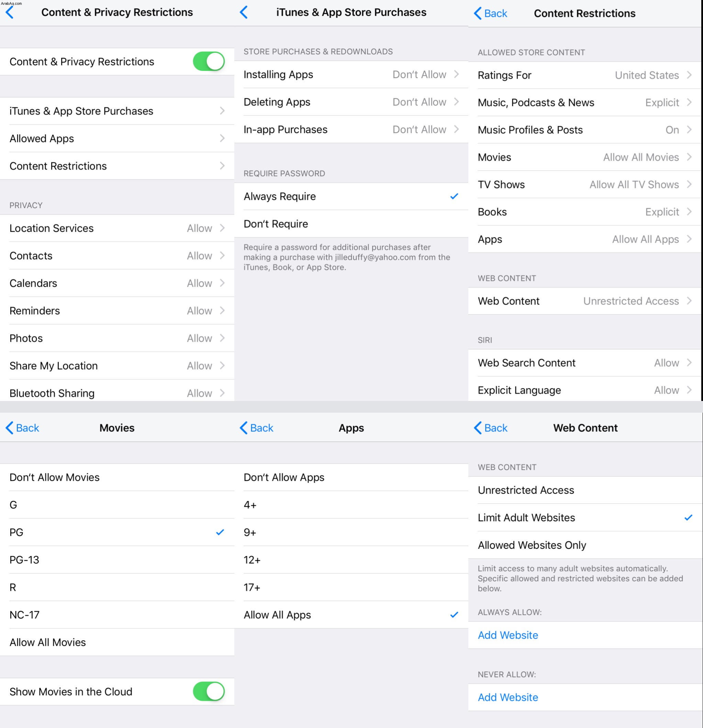The image size is (703, 728).
Task: Tap Back chevron on Content Restrictions screen
Action: coord(478,13)
